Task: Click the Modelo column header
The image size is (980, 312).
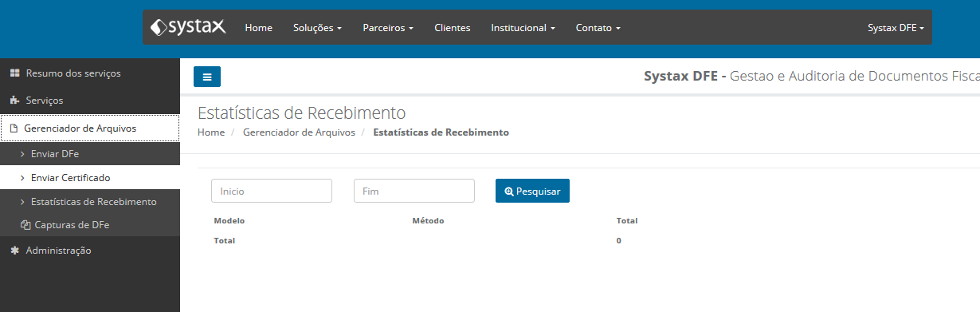Action: click(229, 220)
